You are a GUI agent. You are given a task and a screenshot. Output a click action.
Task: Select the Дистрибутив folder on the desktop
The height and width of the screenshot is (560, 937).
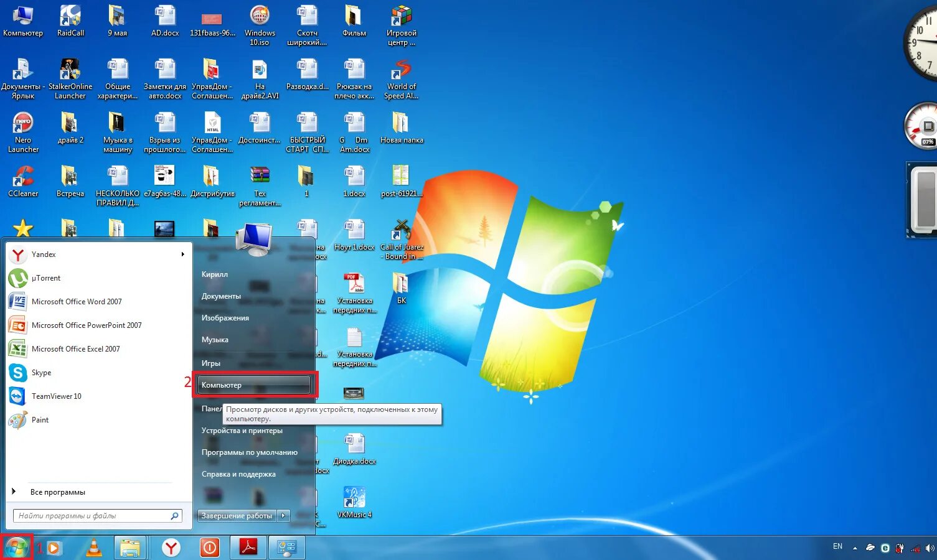pyautogui.click(x=212, y=182)
